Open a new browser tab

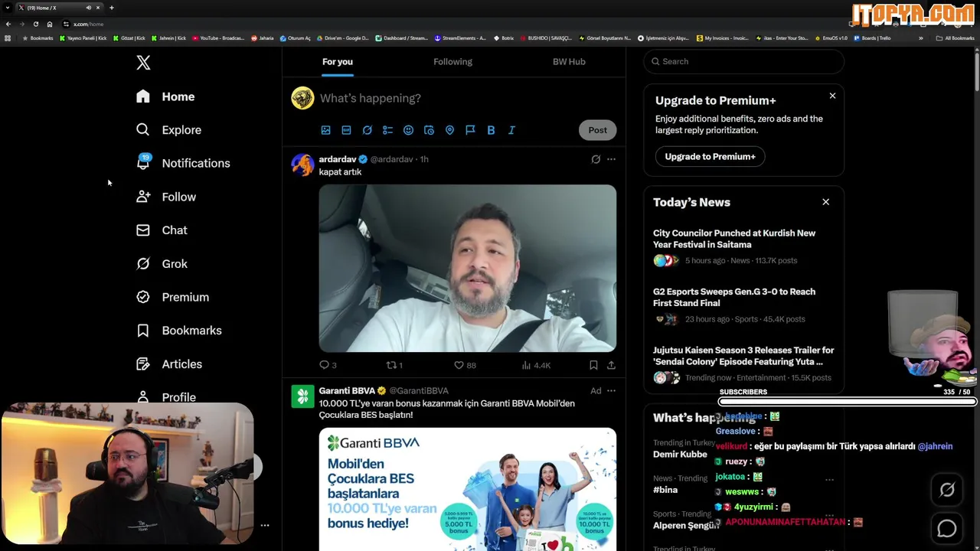(x=111, y=8)
